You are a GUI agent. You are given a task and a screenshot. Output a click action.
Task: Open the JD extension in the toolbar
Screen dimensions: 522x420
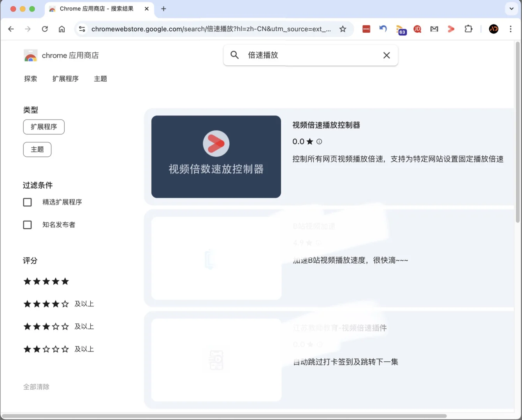pyautogui.click(x=417, y=29)
